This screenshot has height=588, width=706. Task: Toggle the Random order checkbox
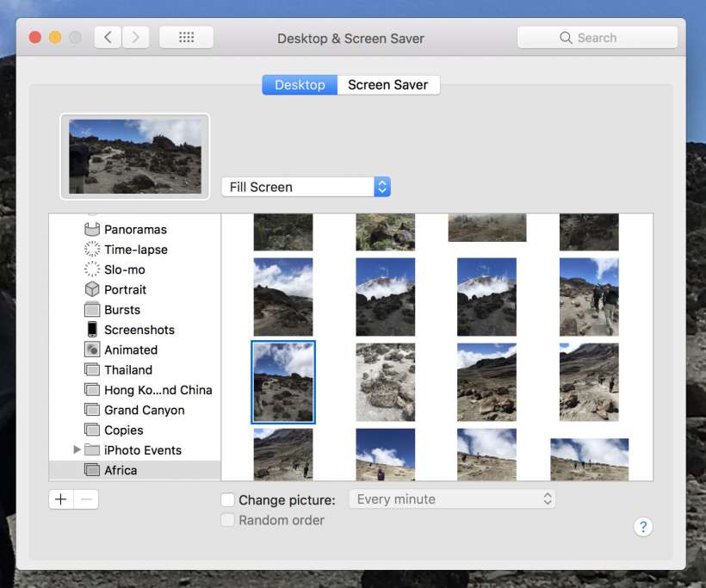click(x=228, y=520)
